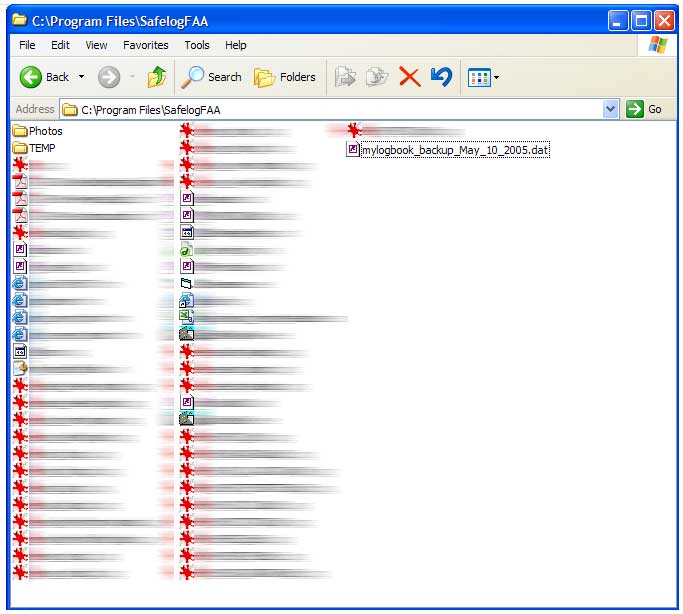
Task: Delete selection with the red X icon
Action: pyautogui.click(x=409, y=77)
